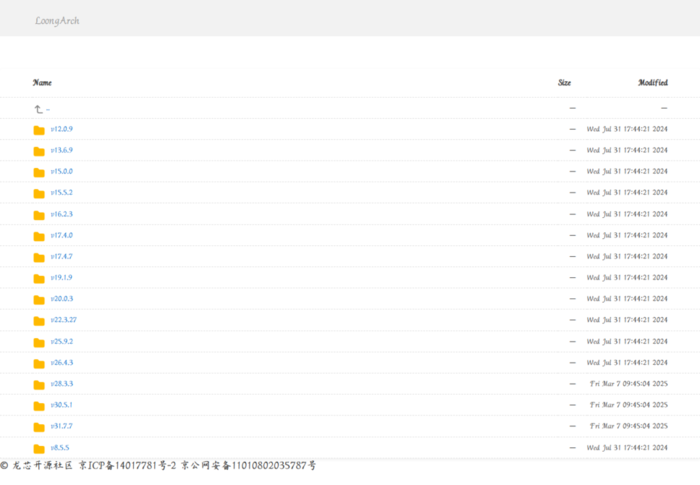Click the modified date of v31.7.7
The width and height of the screenshot is (700, 485).
[x=629, y=426]
